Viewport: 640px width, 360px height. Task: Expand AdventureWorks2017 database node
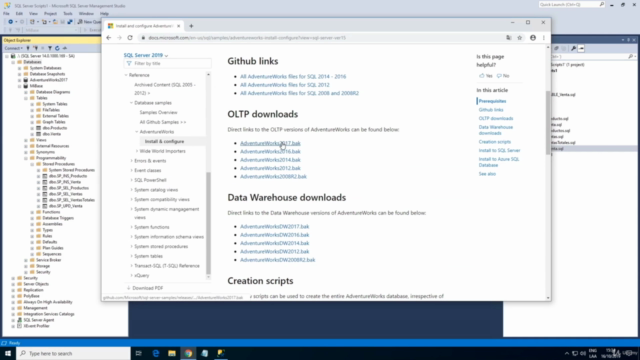click(19, 80)
